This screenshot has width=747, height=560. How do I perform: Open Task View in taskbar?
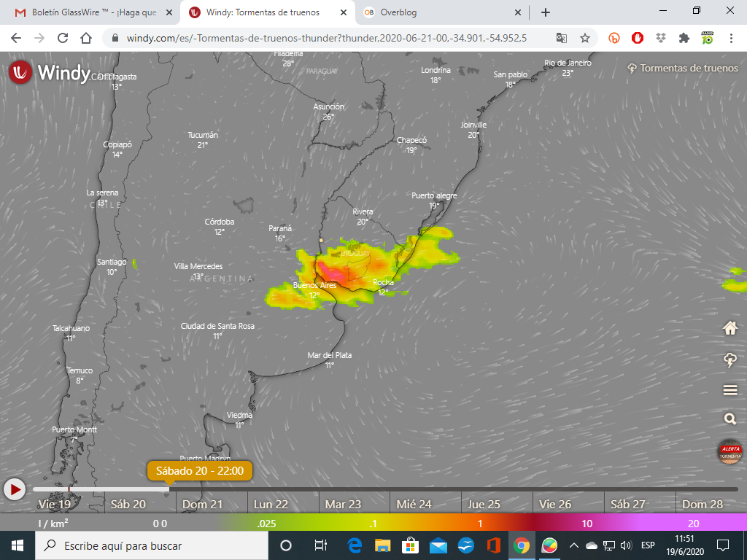(320, 545)
